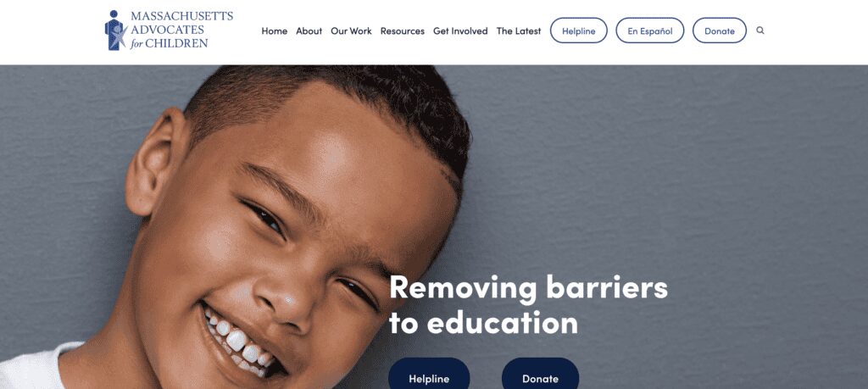The width and height of the screenshot is (868, 389).
Task: Click the boy's ear in the hero image
Action: point(153,162)
